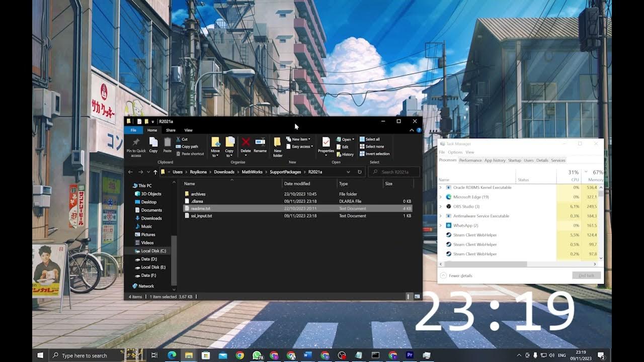Select the archives folder
Viewport: 644px width, 362px height.
coord(298,194)
